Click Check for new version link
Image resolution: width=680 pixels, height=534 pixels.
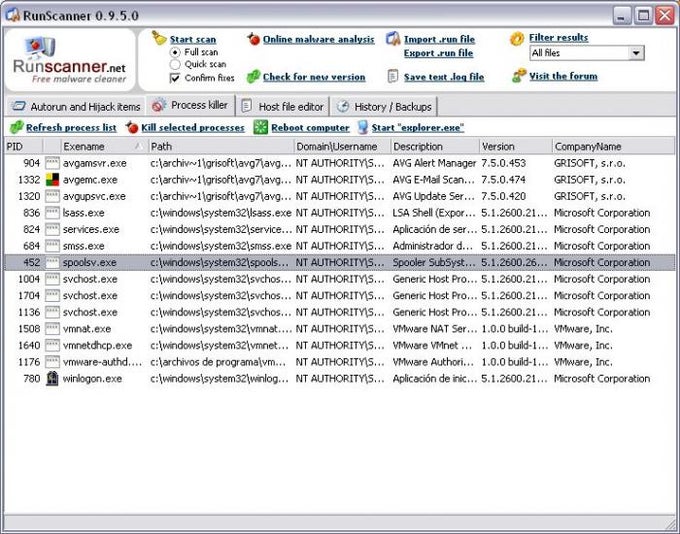click(x=314, y=77)
